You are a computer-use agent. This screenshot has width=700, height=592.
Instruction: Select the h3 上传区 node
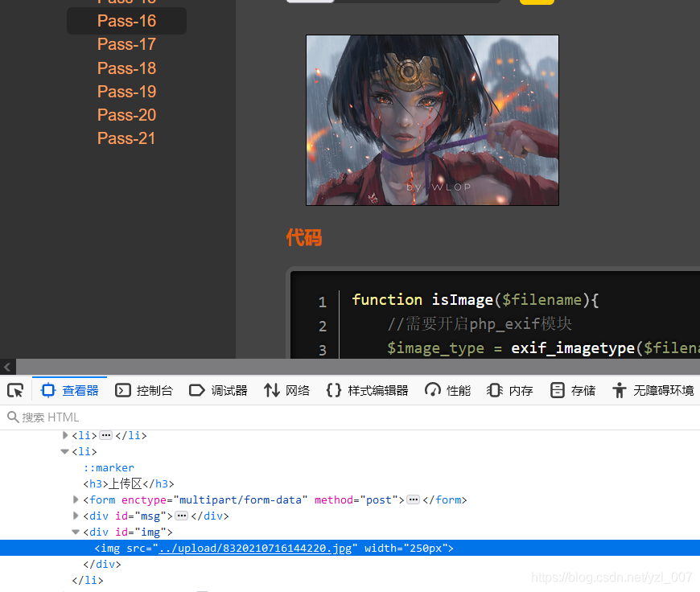click(x=129, y=483)
